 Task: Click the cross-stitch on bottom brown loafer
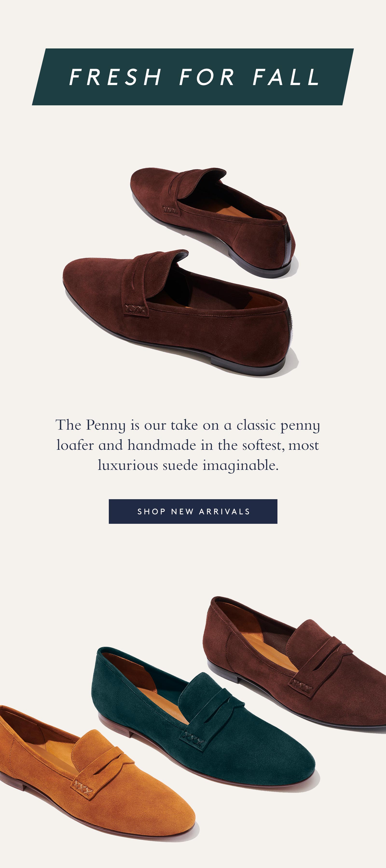(301, 684)
